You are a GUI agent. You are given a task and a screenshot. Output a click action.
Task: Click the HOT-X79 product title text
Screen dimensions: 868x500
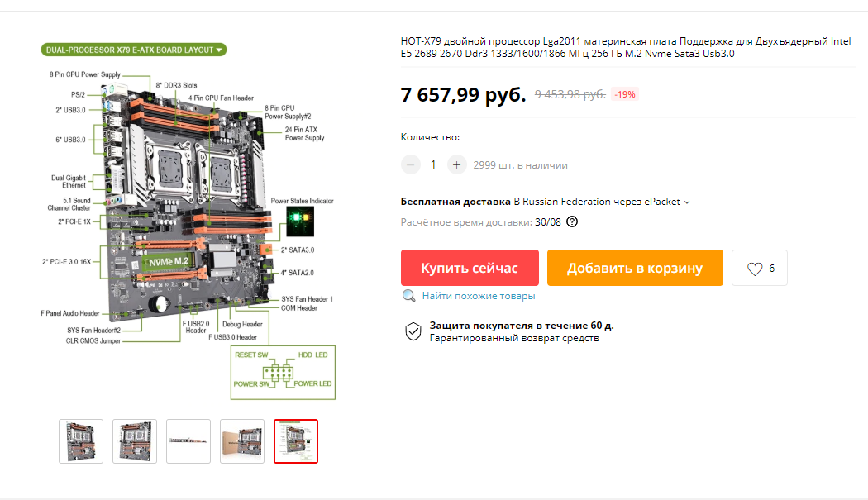coord(626,48)
